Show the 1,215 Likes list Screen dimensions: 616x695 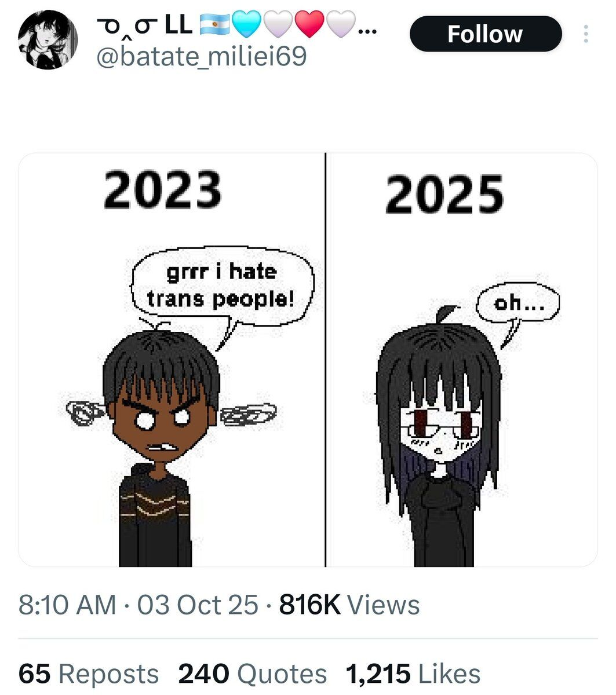click(x=413, y=674)
